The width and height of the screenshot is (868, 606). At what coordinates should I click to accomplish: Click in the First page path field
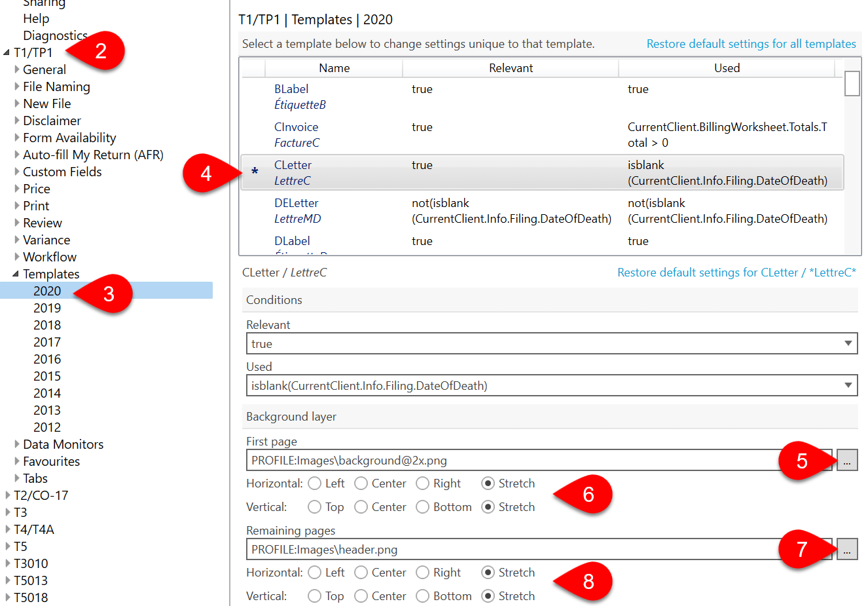[539, 460]
